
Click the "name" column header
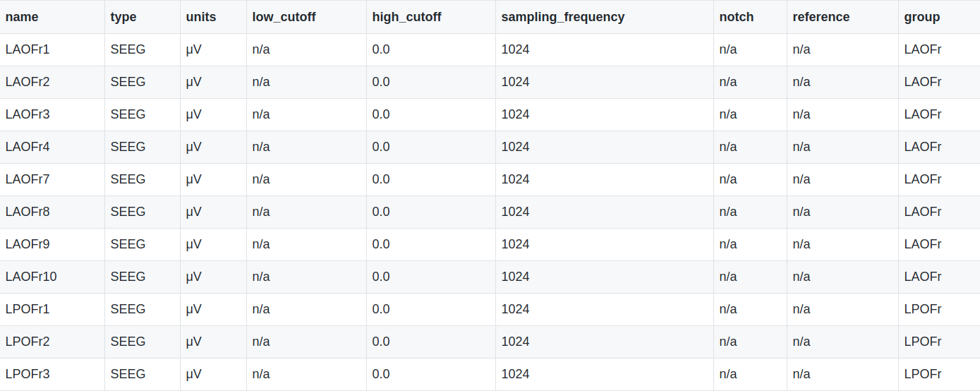coord(22,17)
